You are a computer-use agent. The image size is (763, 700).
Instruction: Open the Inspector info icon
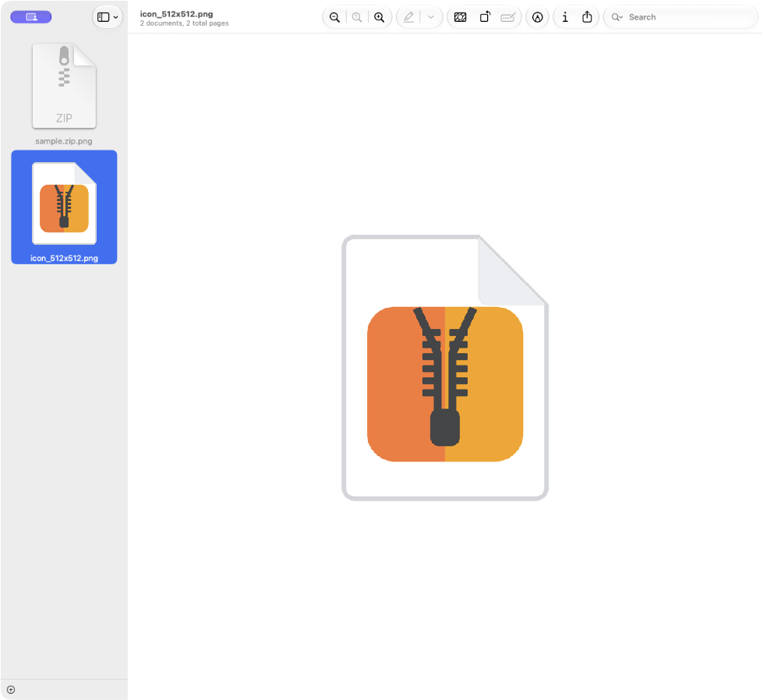[x=565, y=17]
